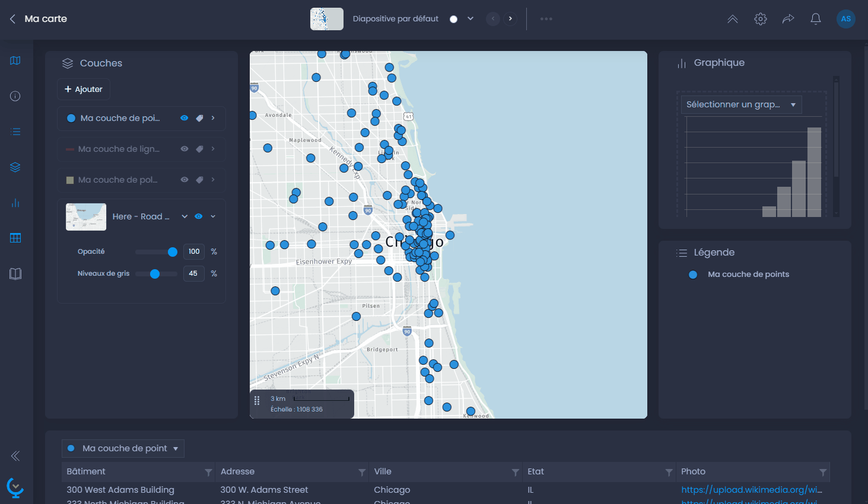This screenshot has width=868, height=504.
Task: Open Ma couche de point table dropdown
Action: pos(123,448)
